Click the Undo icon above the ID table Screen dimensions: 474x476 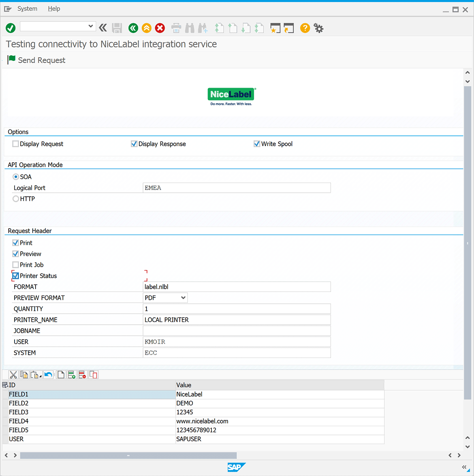(49, 374)
